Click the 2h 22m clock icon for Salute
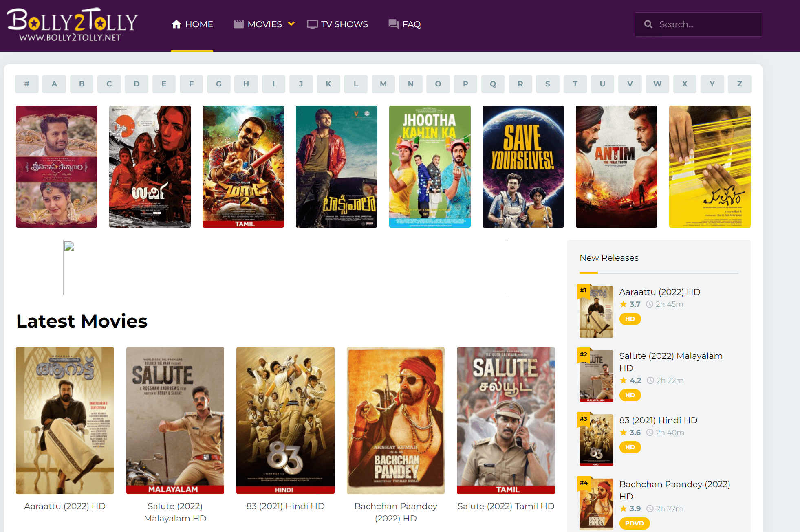Viewport: 800px width, 532px height. click(x=650, y=380)
